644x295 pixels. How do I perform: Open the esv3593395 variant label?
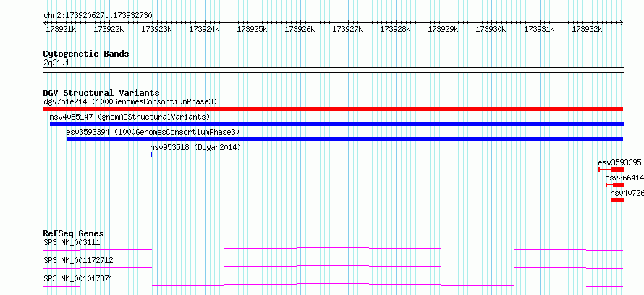tap(619, 163)
